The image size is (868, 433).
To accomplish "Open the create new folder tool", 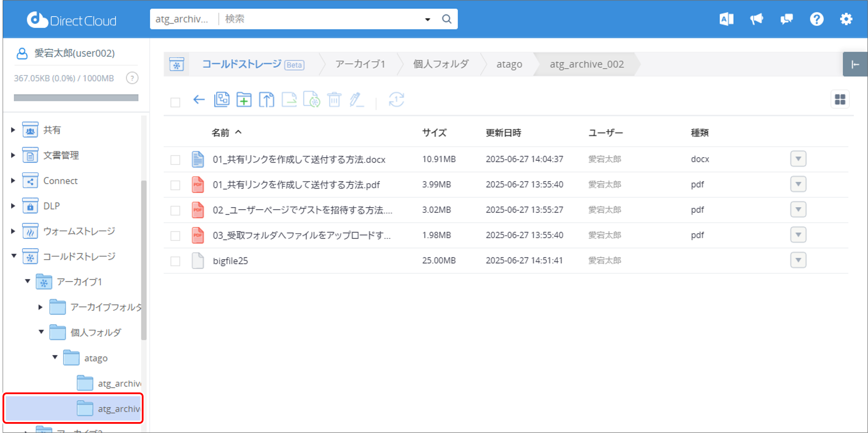I will coord(244,100).
